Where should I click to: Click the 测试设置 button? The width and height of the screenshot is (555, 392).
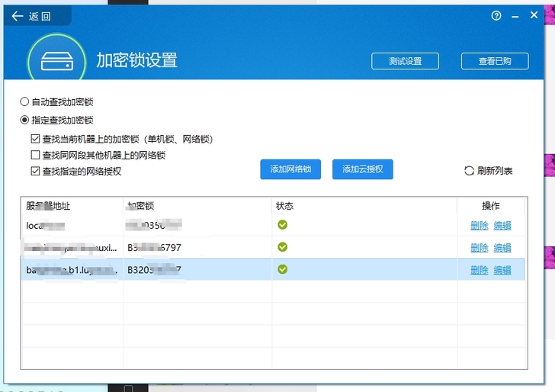[405, 61]
